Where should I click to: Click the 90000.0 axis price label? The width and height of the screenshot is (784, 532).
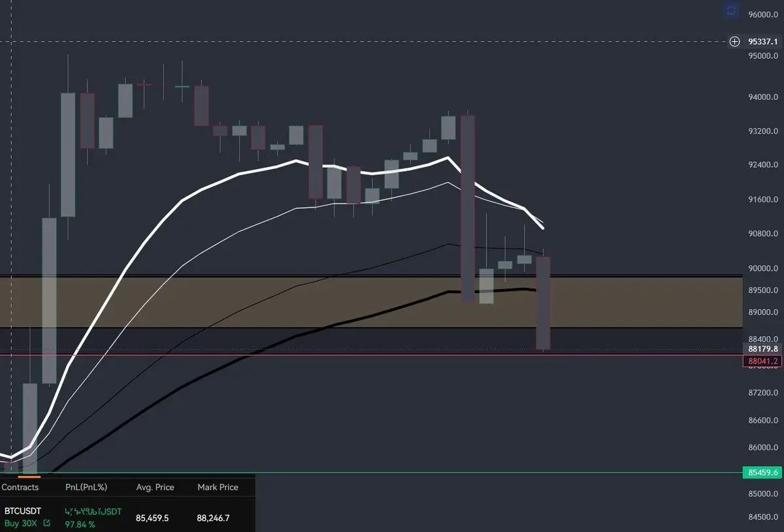(763, 268)
